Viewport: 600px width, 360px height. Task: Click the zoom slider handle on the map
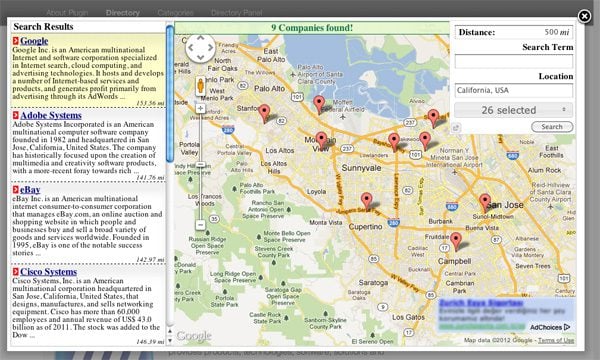tap(200, 165)
